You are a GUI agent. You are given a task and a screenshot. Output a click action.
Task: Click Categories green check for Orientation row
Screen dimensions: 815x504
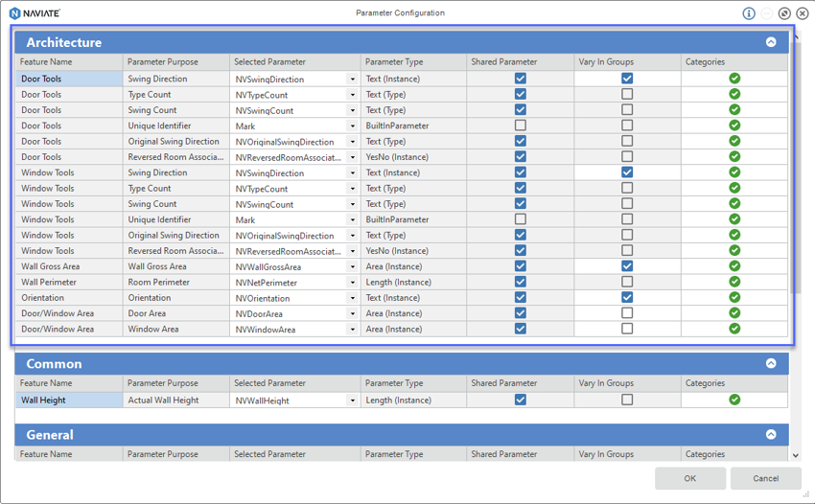tap(734, 298)
